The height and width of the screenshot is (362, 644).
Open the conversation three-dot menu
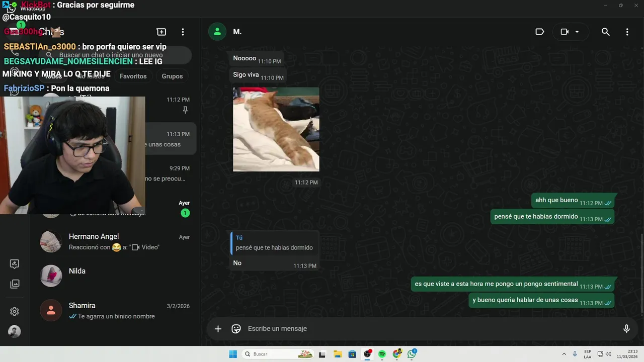click(x=627, y=32)
